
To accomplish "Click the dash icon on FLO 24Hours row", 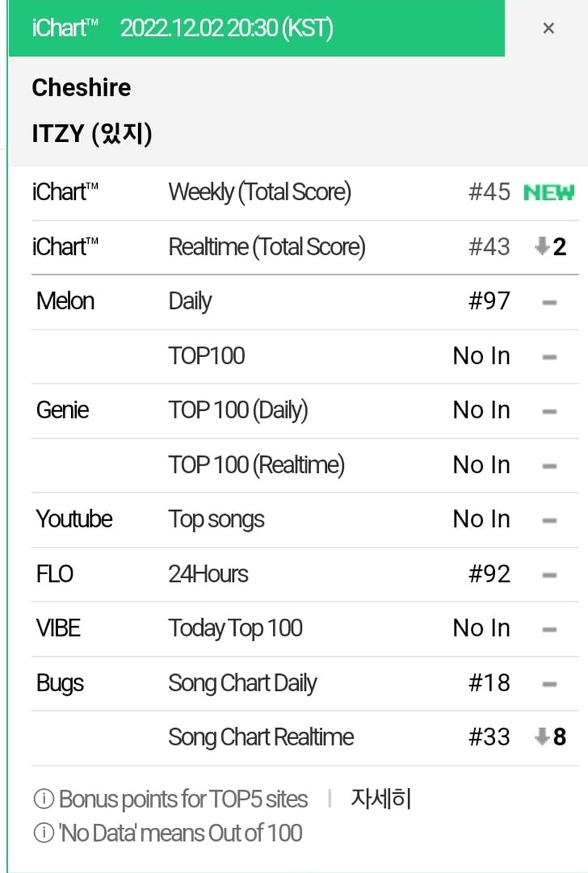I will [x=549, y=575].
